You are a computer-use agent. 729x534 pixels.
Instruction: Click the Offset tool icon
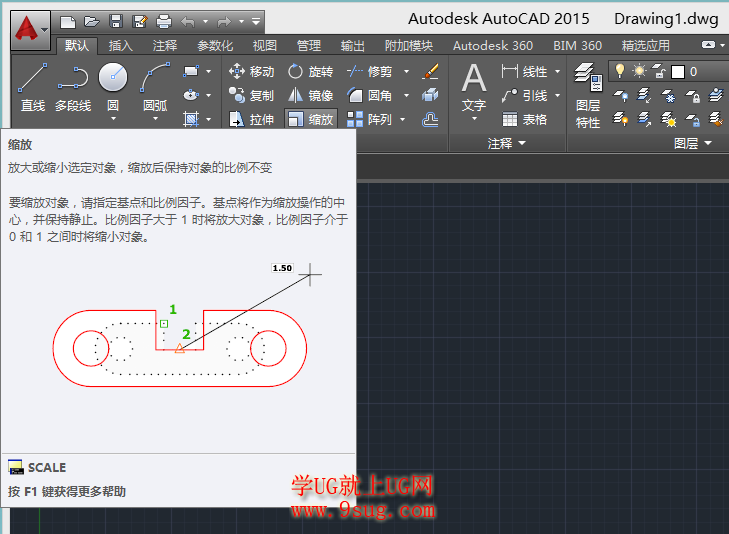point(430,119)
